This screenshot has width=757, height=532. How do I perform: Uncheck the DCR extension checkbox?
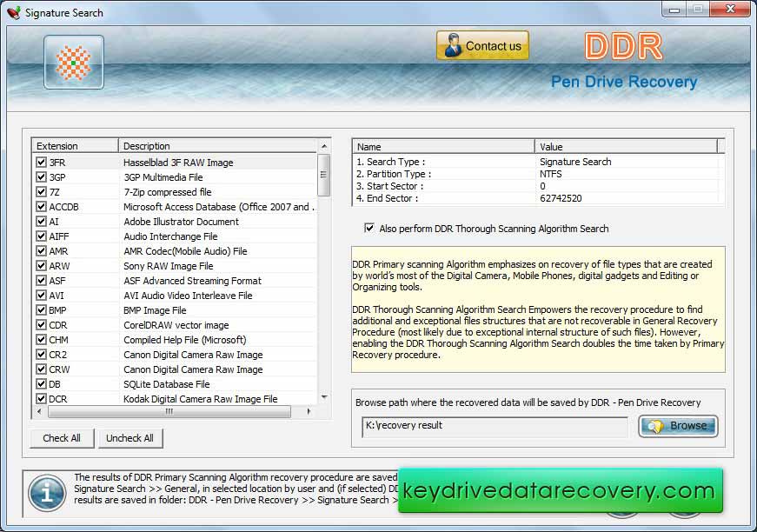pos(42,399)
